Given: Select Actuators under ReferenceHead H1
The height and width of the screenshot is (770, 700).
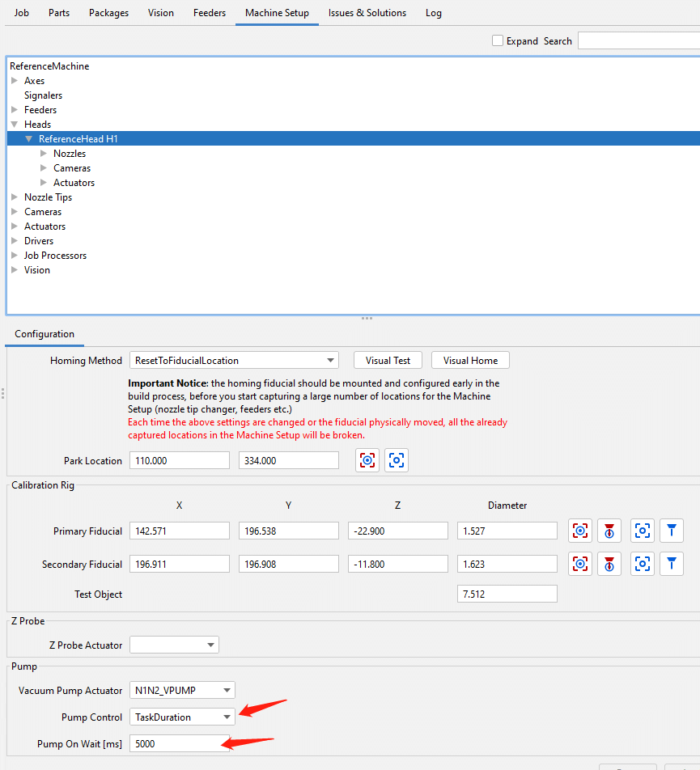Looking at the screenshot, I should click(x=74, y=183).
